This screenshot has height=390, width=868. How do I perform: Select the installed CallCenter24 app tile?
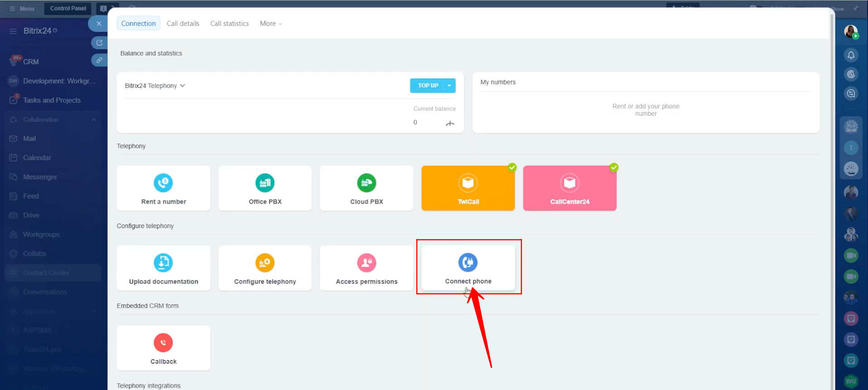(x=569, y=188)
